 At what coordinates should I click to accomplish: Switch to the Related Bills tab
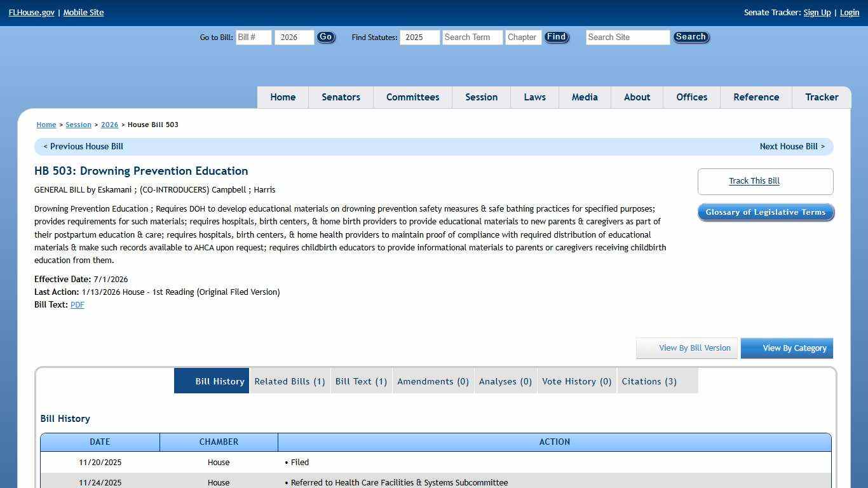pyautogui.click(x=290, y=381)
